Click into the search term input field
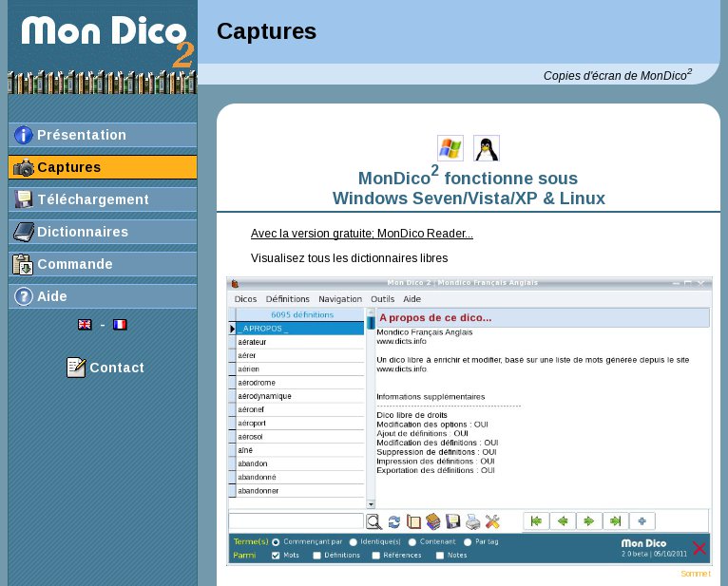728x586 pixels. tap(297, 521)
